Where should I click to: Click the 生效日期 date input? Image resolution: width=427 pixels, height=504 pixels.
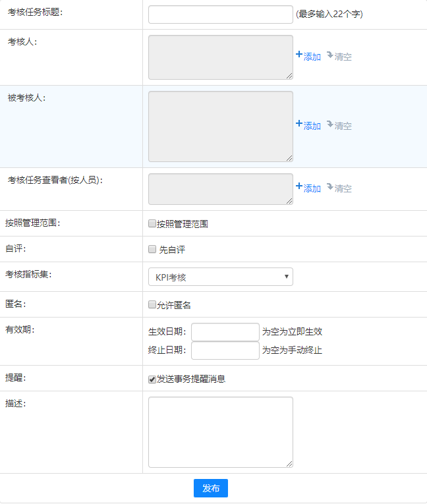(x=225, y=331)
